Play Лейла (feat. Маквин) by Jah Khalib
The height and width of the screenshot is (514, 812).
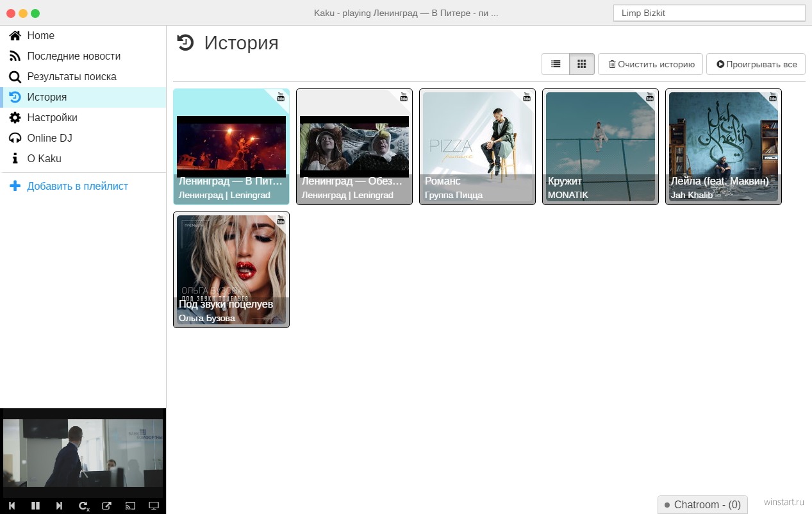coord(724,147)
